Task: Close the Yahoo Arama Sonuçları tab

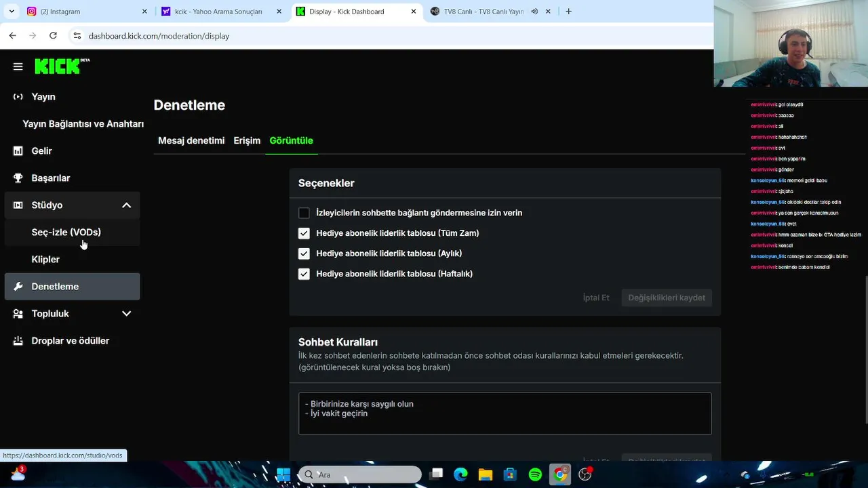Action: pos(279,12)
